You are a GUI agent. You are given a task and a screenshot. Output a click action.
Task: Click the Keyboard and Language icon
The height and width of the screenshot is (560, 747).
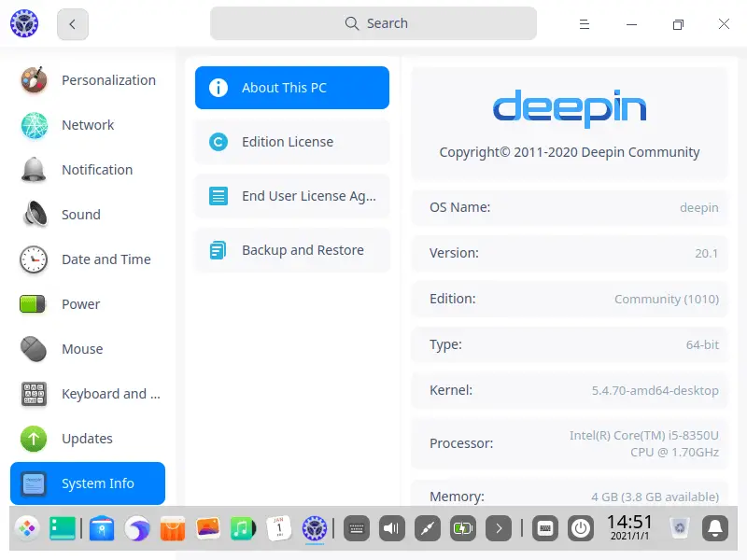pyautogui.click(x=34, y=394)
